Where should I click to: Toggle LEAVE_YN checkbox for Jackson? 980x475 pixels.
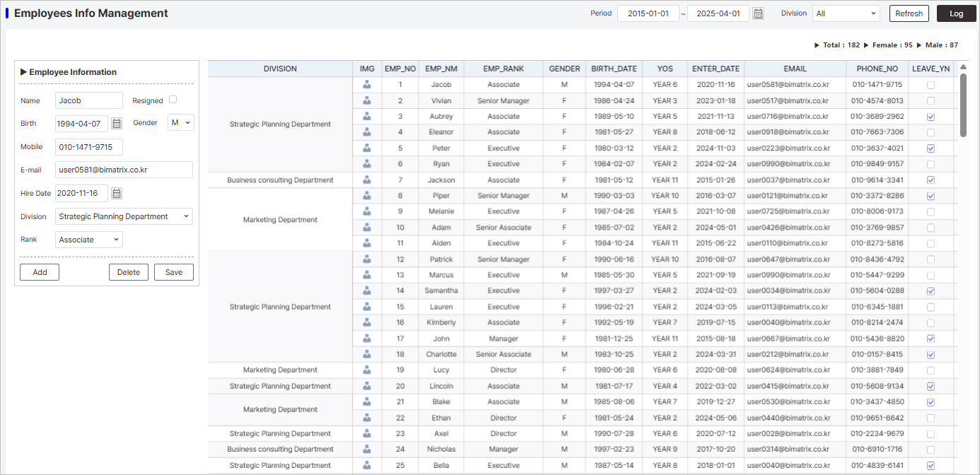(931, 180)
